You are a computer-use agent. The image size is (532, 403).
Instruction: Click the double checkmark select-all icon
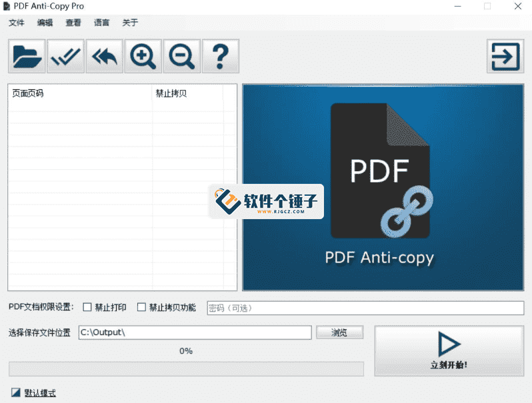[x=65, y=56]
